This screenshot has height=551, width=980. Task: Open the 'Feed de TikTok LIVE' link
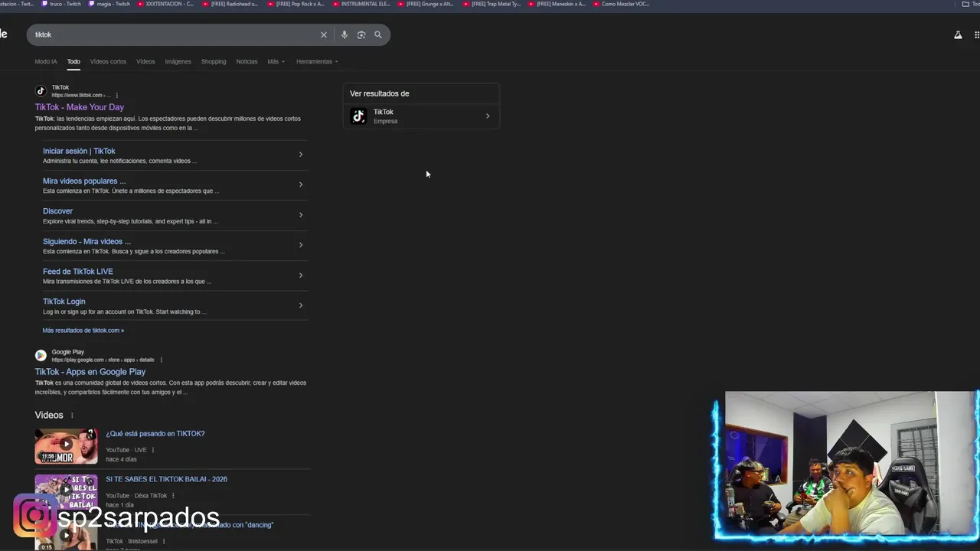pyautogui.click(x=78, y=272)
